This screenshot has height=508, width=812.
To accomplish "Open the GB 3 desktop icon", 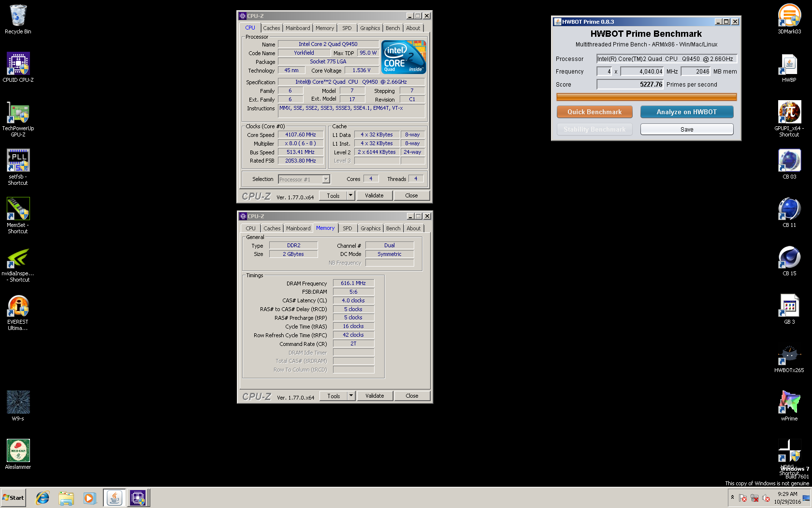I will [x=789, y=310].
